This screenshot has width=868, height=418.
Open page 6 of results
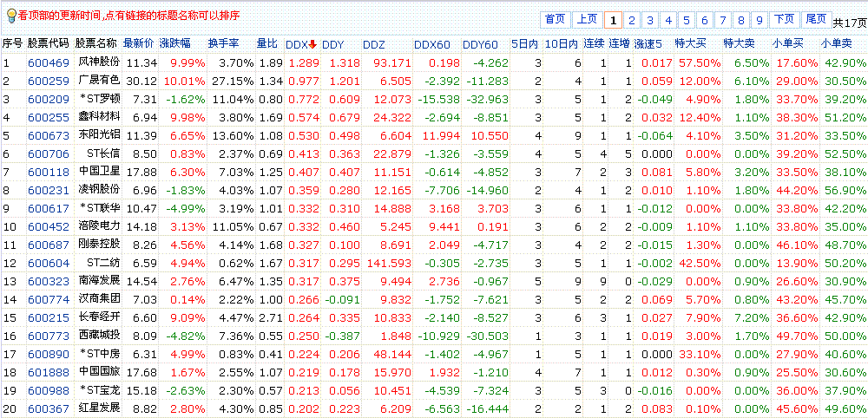(705, 21)
